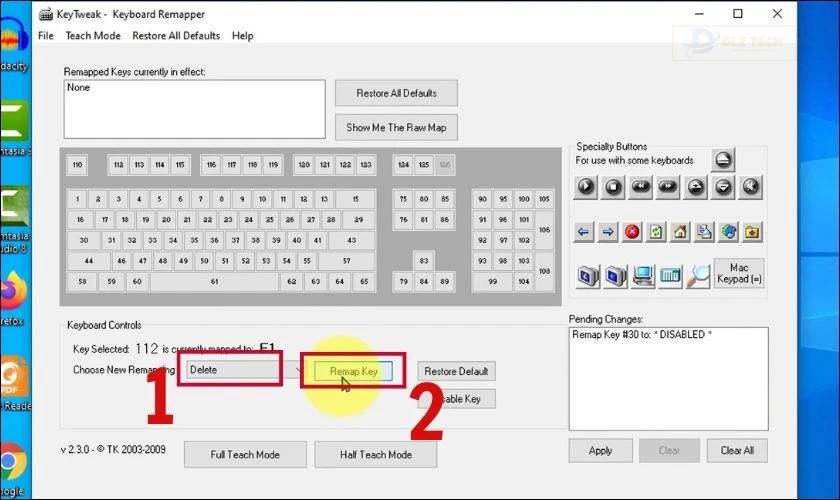The width and height of the screenshot is (840, 500).
Task: Click the blue browser Back arrow button
Action: (583, 232)
